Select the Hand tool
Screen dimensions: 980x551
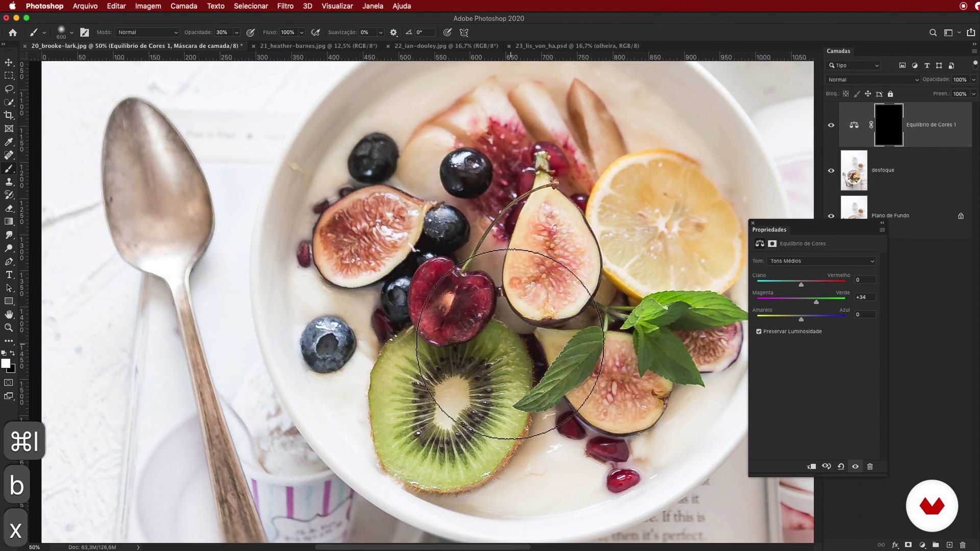pos(9,314)
